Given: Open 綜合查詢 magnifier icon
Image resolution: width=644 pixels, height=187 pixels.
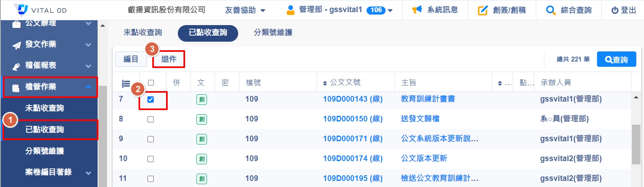Looking at the screenshot, I should [550, 11].
